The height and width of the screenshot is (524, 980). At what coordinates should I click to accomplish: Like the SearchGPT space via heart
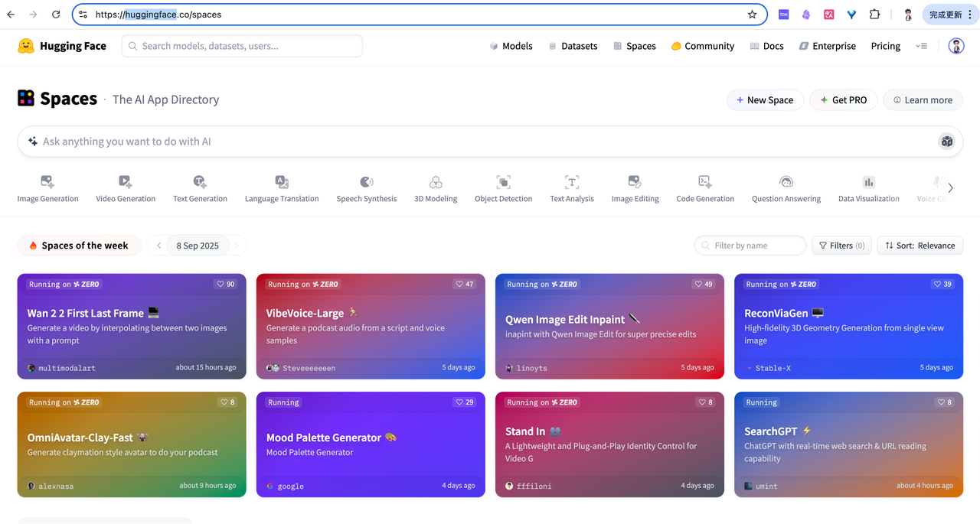coord(943,402)
